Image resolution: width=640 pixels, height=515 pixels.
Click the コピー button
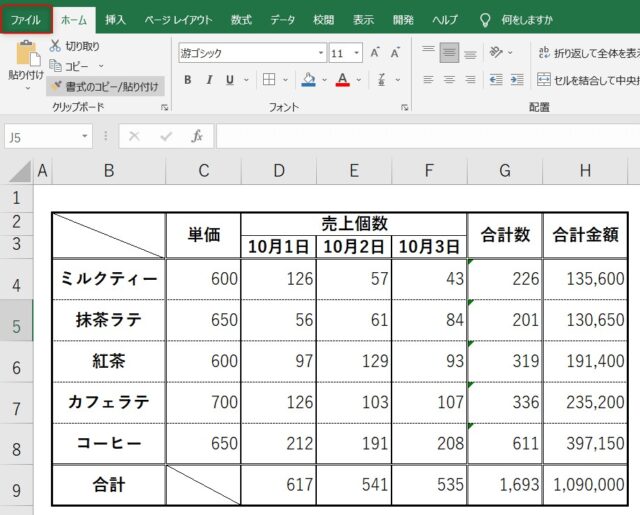click(69, 66)
